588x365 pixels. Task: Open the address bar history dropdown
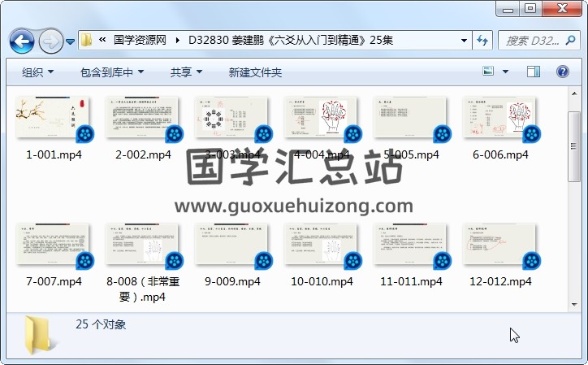(x=464, y=40)
